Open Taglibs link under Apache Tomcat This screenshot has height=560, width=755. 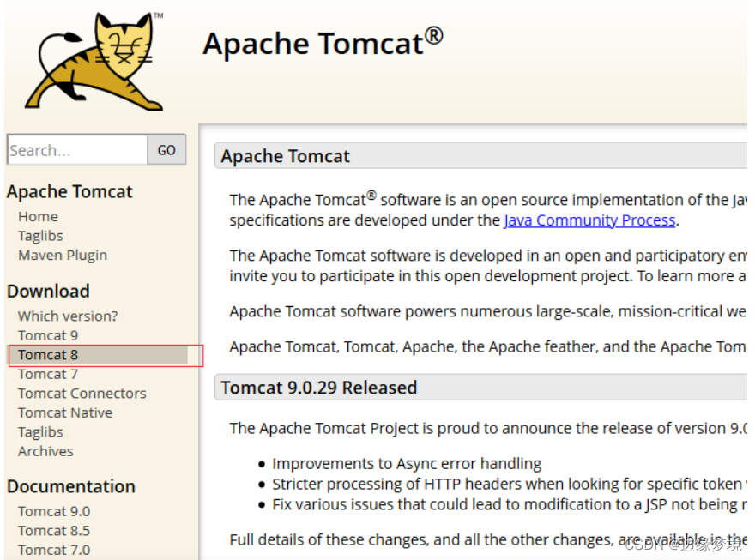point(40,236)
